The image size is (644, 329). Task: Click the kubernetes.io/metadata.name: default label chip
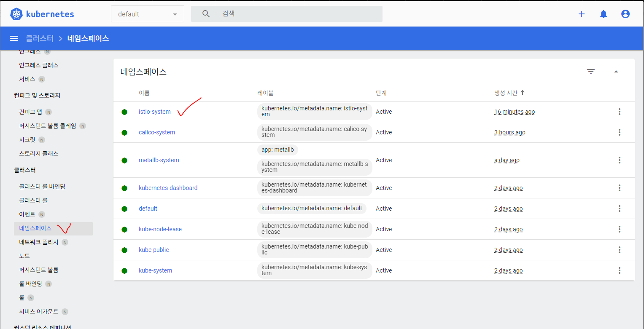pyautogui.click(x=312, y=209)
